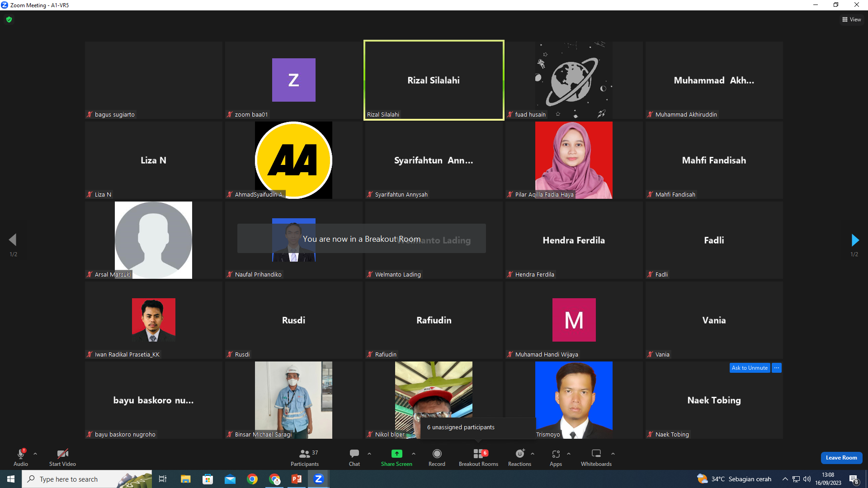Click the Leave Room button
This screenshot has height=488, width=868.
[841, 458]
